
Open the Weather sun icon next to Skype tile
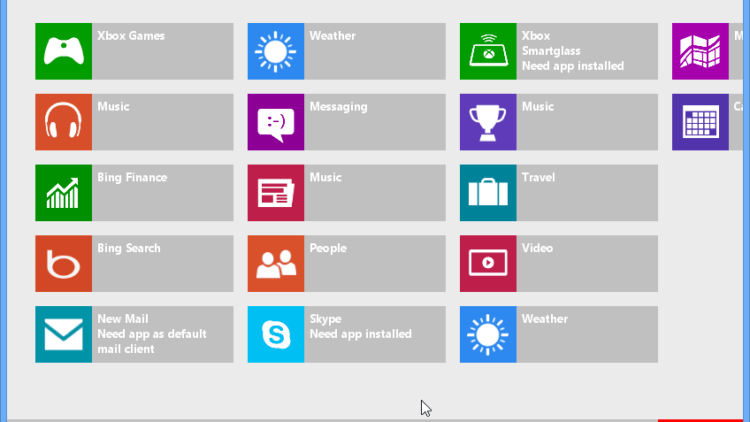[x=488, y=335]
